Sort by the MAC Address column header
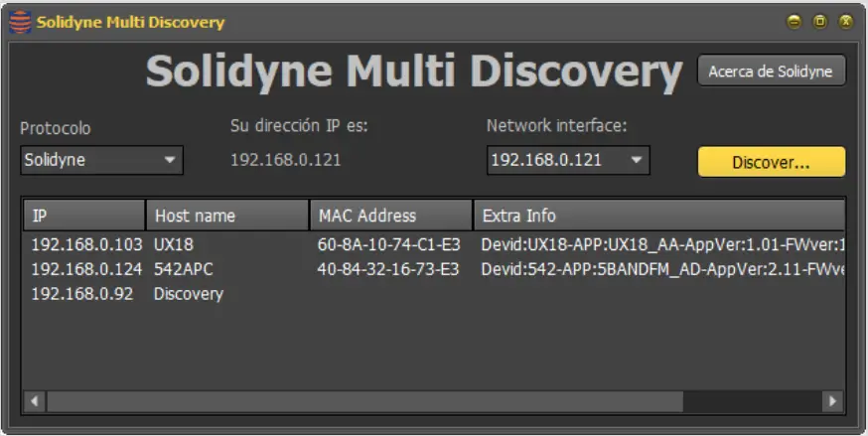 click(391, 216)
